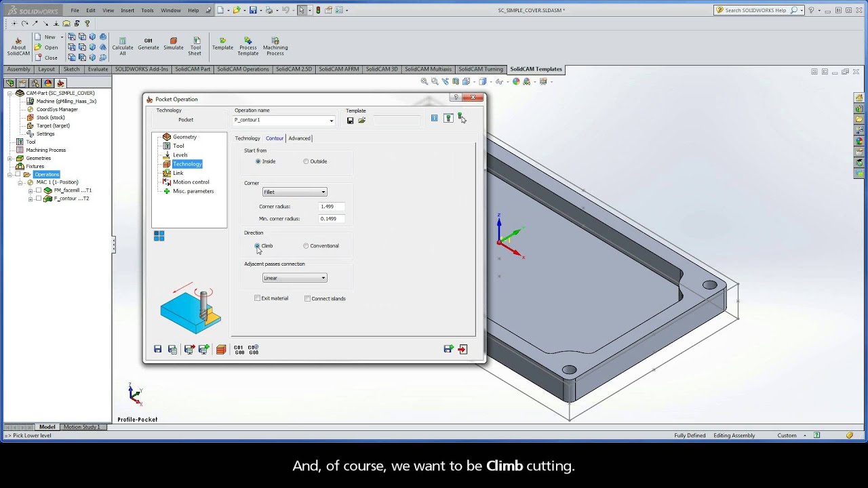Open the Tools menu

[x=147, y=10]
